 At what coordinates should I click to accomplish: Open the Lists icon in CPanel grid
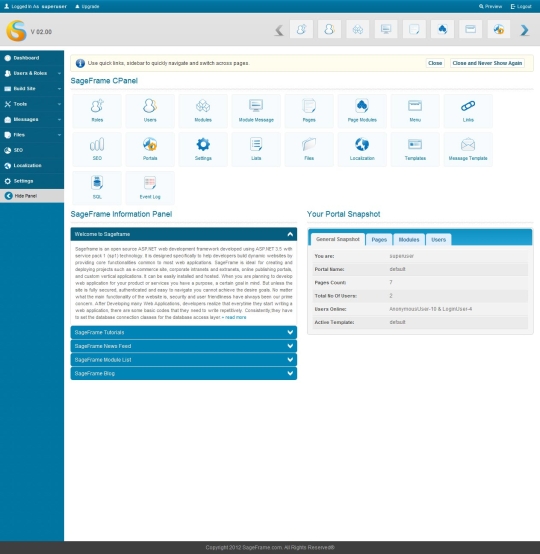(256, 149)
